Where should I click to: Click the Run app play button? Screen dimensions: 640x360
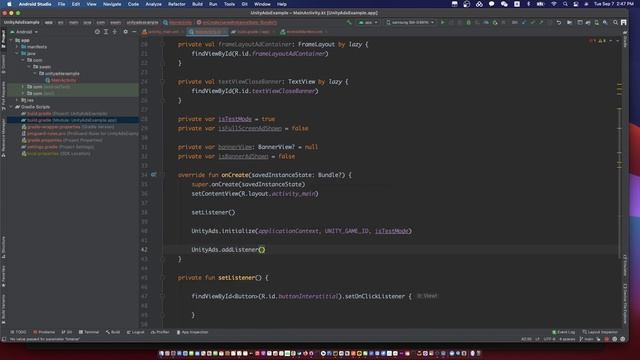442,22
